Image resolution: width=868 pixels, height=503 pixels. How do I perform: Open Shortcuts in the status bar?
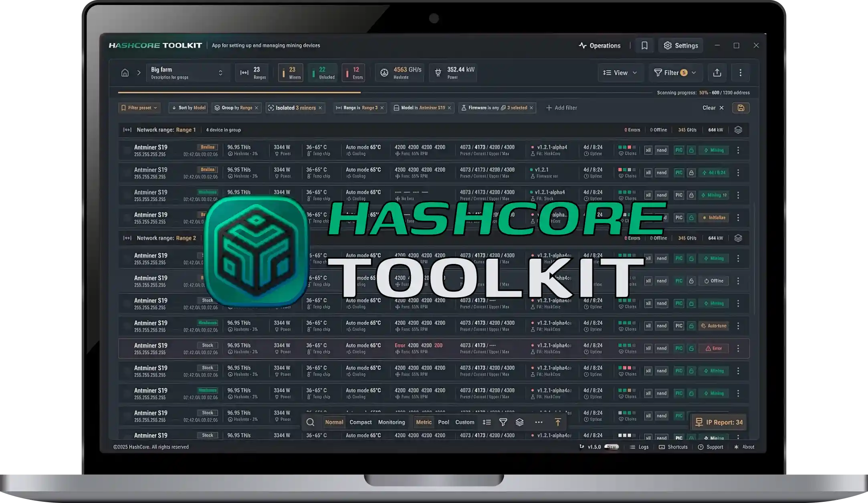pos(673,447)
